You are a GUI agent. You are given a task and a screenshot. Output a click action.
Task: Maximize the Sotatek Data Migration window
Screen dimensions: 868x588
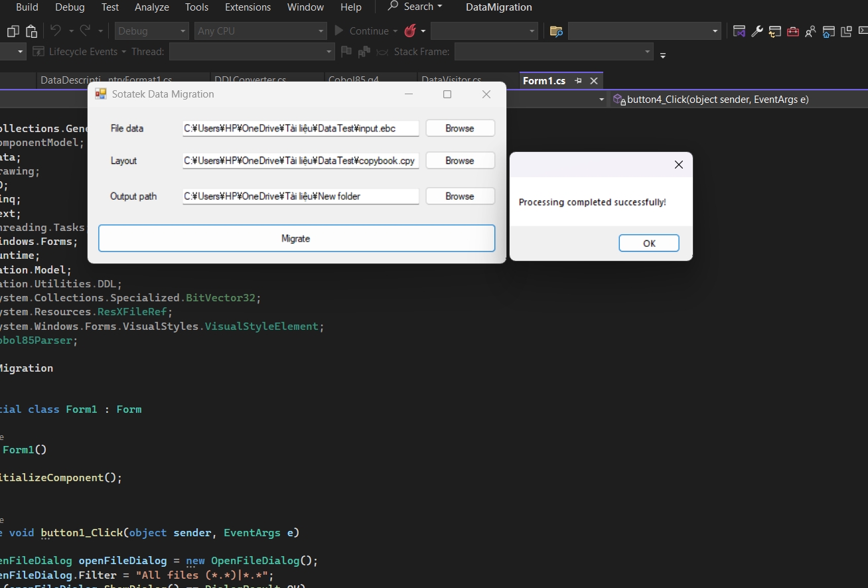click(447, 94)
